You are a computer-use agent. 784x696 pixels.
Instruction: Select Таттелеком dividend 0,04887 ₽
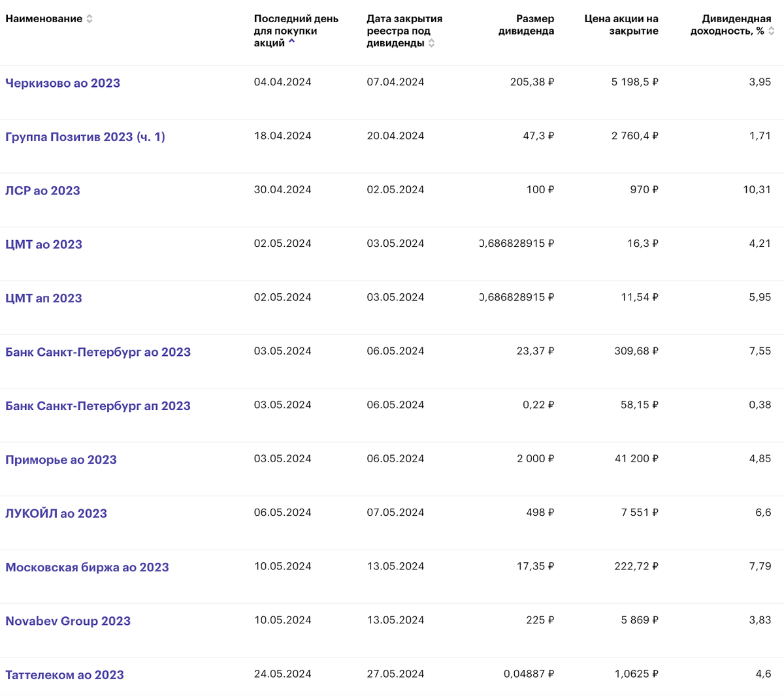(529, 674)
